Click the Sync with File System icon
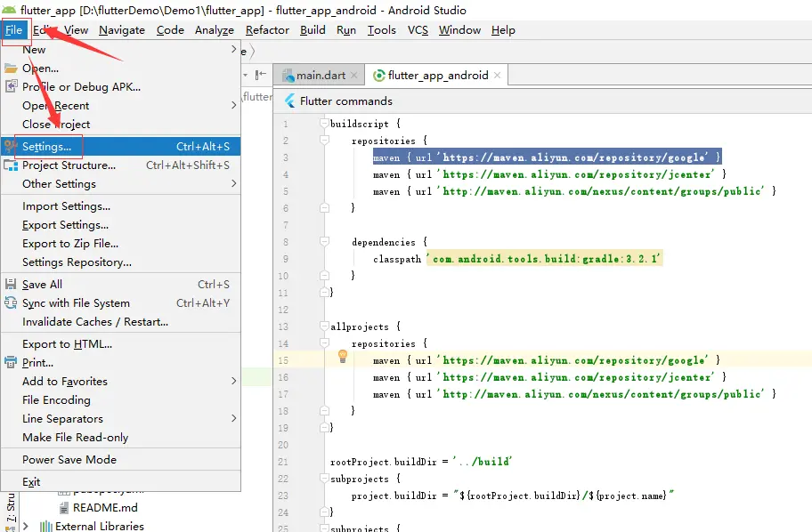Image resolution: width=812 pixels, height=532 pixels. [11, 302]
